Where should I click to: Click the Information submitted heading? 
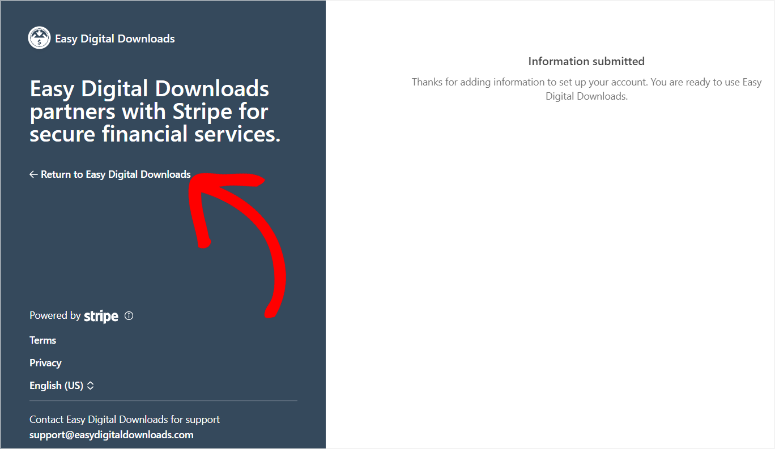tap(586, 61)
